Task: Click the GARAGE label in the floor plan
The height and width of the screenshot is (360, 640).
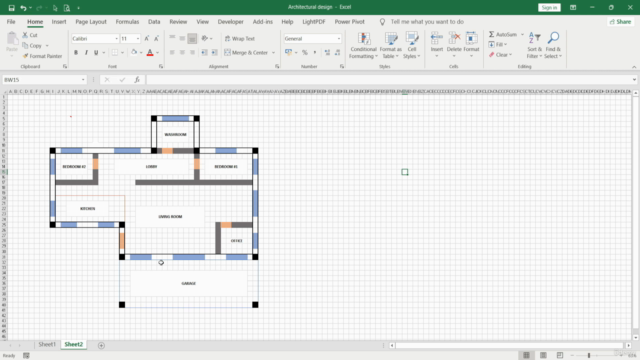Action: 189,283
